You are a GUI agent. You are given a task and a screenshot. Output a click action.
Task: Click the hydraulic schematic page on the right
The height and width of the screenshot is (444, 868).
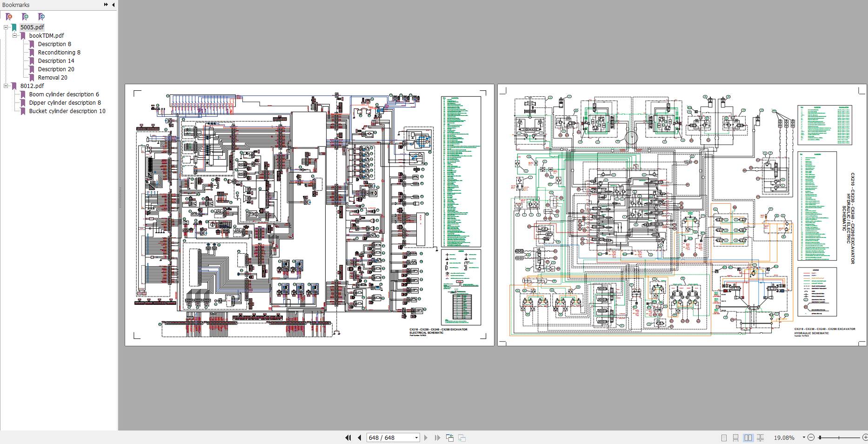pyautogui.click(x=682, y=215)
